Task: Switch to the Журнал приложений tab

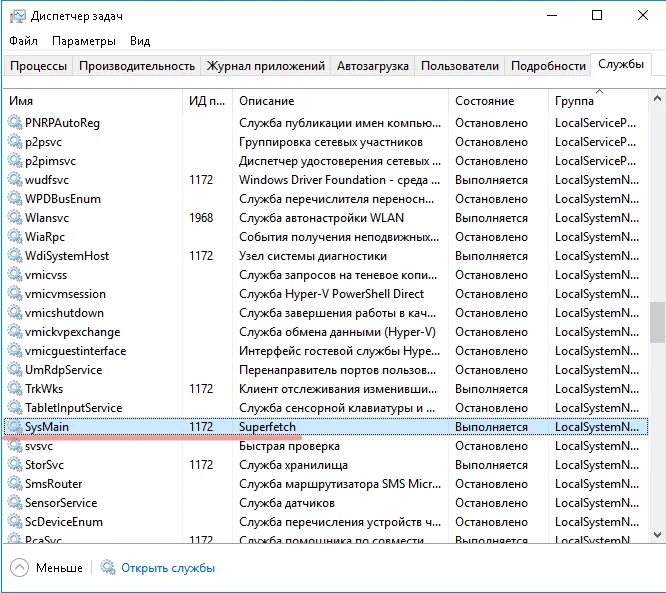Action: [265, 66]
